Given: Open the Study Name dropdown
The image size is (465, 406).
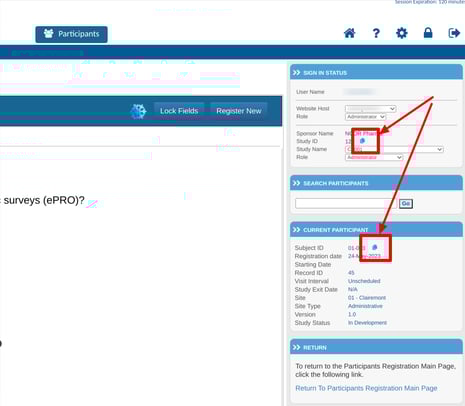Looking at the screenshot, I should 394,149.
